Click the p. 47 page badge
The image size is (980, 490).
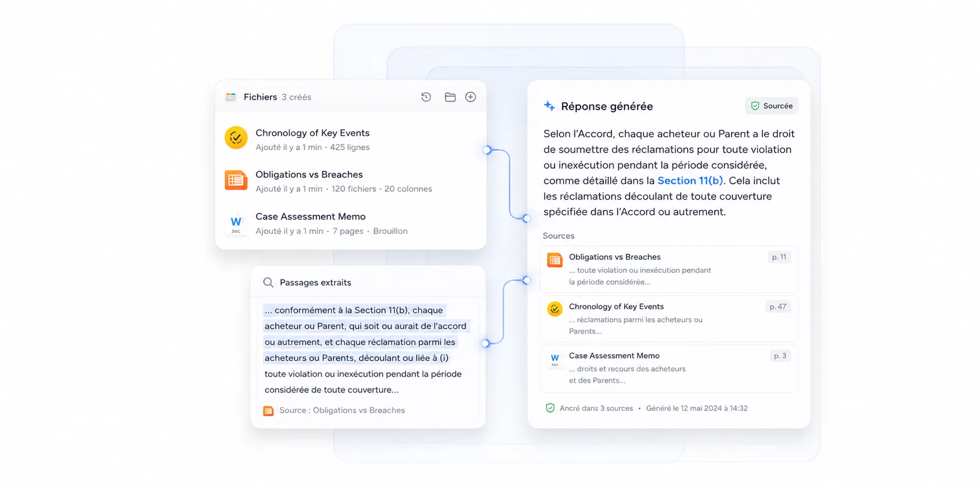point(778,307)
